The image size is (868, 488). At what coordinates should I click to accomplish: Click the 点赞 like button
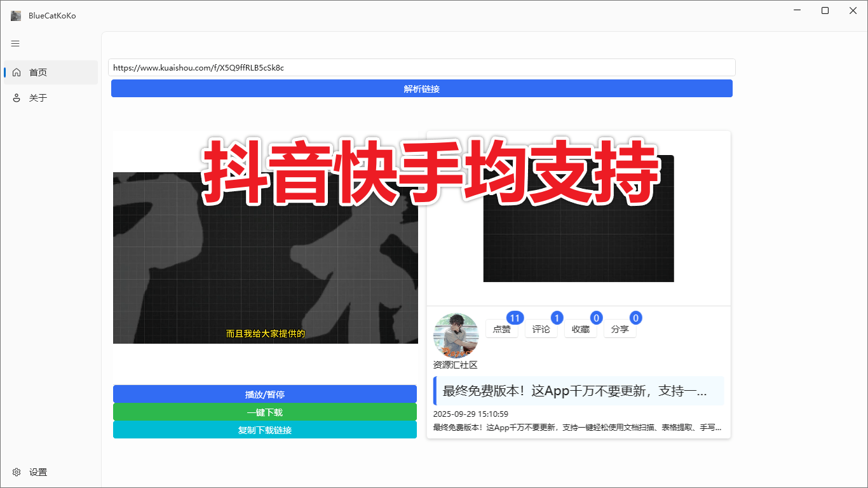pyautogui.click(x=502, y=329)
